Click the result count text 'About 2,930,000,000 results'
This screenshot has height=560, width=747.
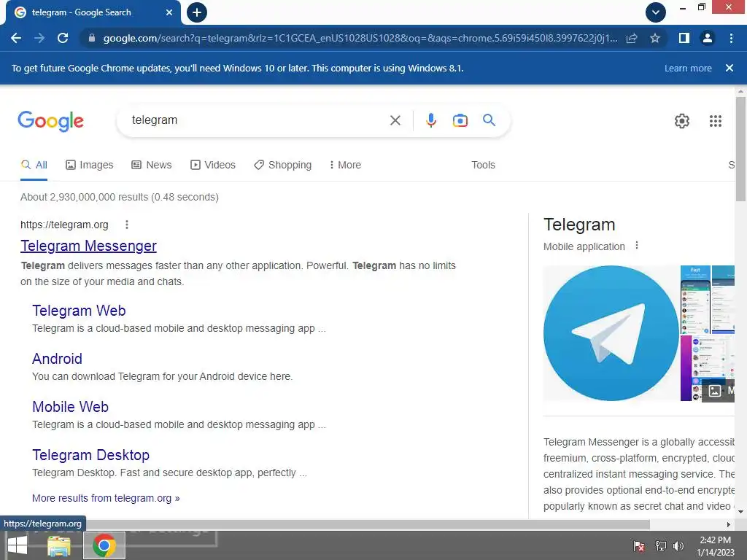pyautogui.click(x=85, y=197)
